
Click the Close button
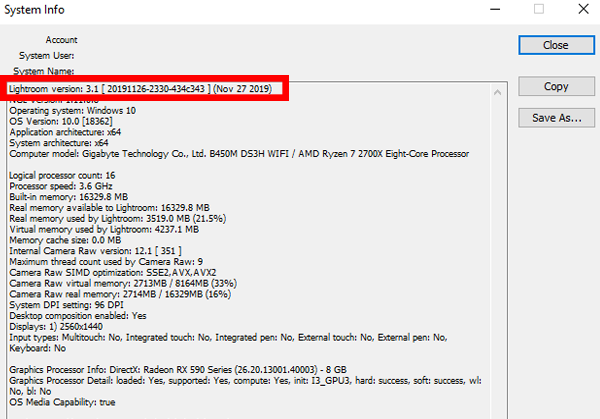click(x=556, y=45)
